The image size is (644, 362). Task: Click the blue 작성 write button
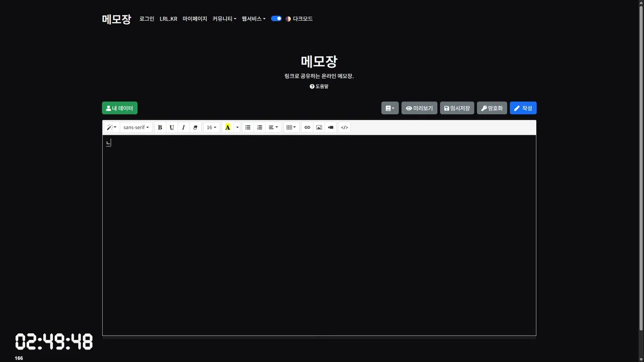coord(523,108)
